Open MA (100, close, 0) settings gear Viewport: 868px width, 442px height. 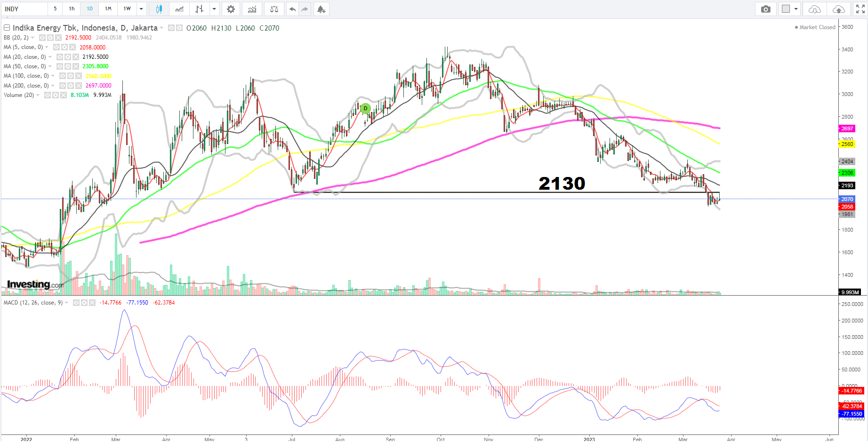coord(71,76)
